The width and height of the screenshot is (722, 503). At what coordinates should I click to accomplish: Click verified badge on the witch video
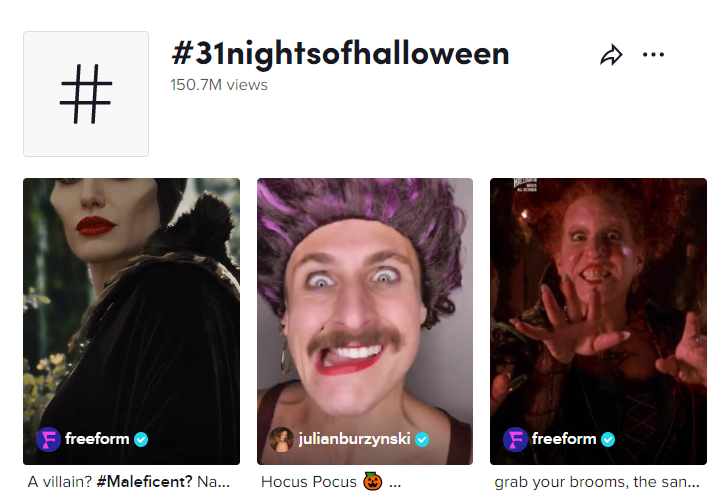pyautogui.click(x=608, y=439)
